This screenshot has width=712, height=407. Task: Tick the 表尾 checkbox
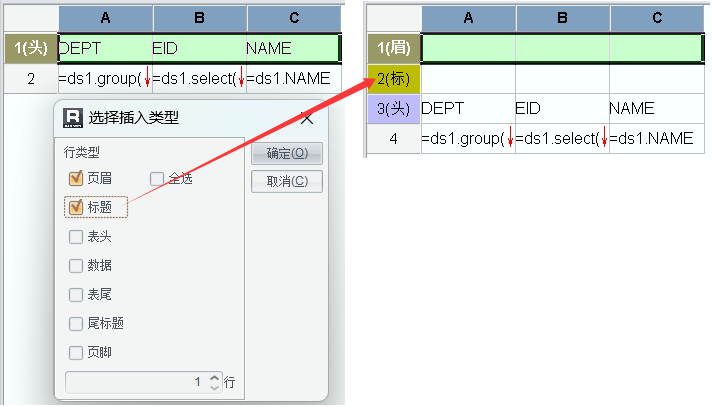[x=76, y=295]
